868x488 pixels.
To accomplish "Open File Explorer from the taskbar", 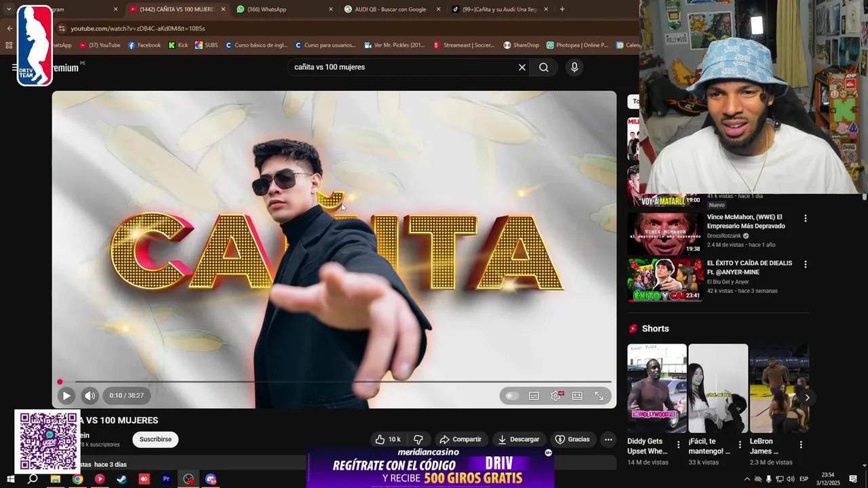I will coord(55,479).
